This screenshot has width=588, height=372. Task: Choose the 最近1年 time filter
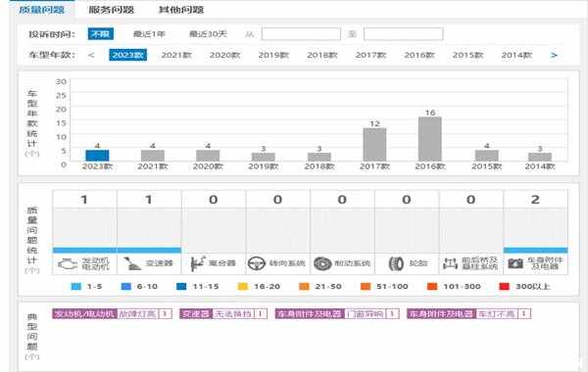click(149, 34)
